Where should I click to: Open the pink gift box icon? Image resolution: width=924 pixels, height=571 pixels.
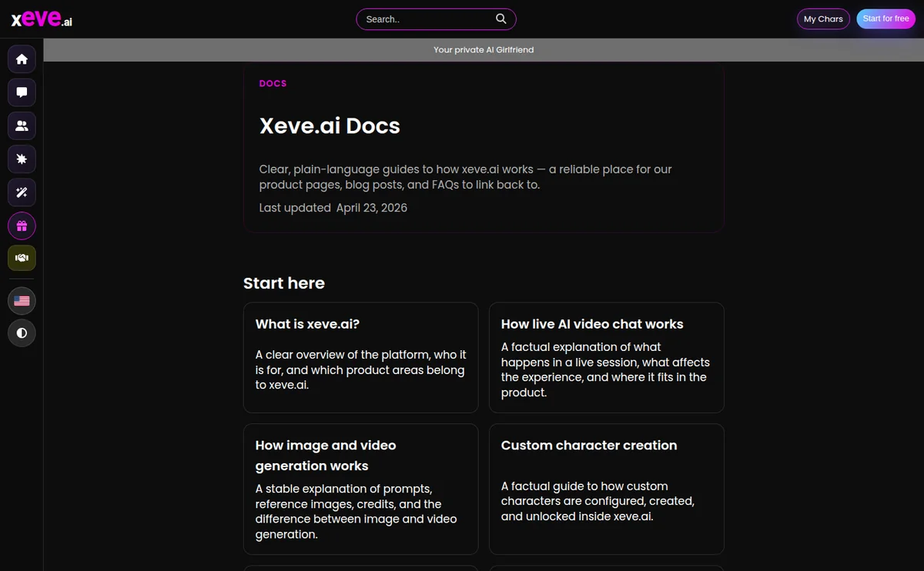click(22, 225)
